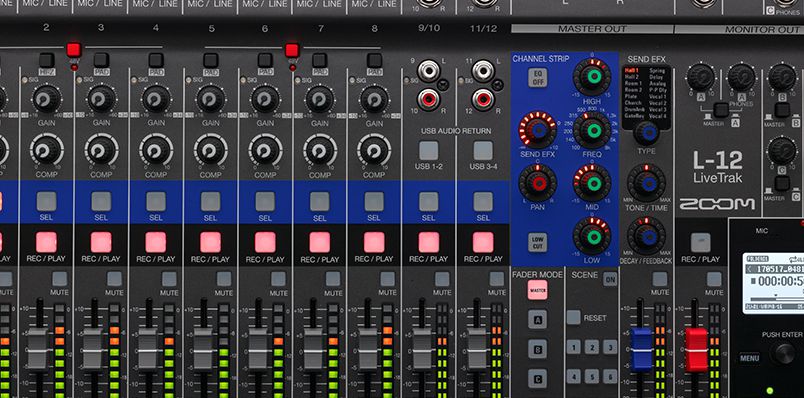804x398 pixels.
Task: Mute the 9/10 stereo channel
Action: tap(441, 278)
